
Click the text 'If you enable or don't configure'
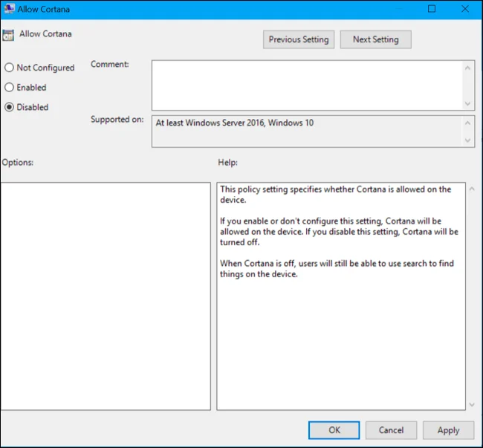click(279, 221)
